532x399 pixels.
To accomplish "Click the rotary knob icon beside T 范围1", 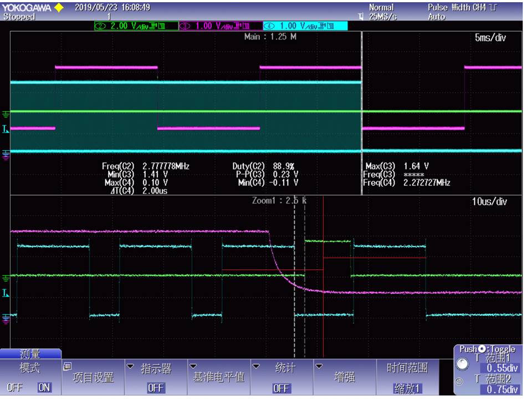I will (x=462, y=364).
